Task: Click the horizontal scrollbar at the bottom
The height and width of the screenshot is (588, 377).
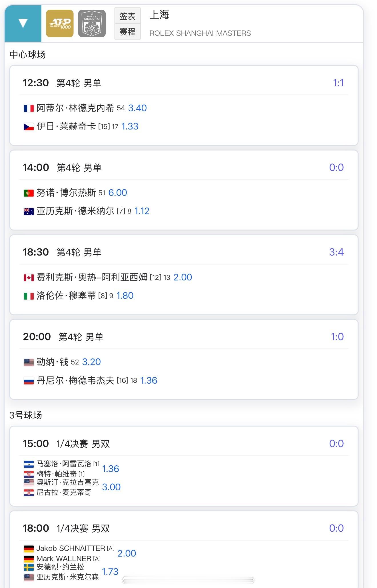Action: pyautogui.click(x=188, y=580)
